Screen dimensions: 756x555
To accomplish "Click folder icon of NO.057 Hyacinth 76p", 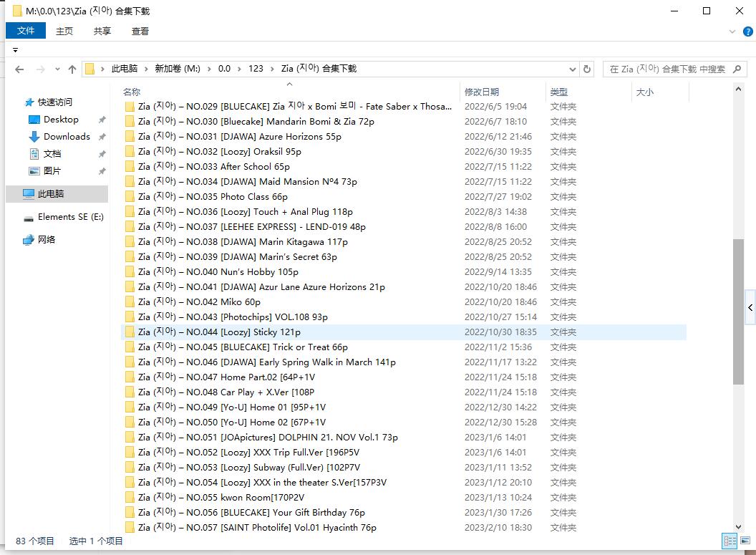I will (x=129, y=528).
